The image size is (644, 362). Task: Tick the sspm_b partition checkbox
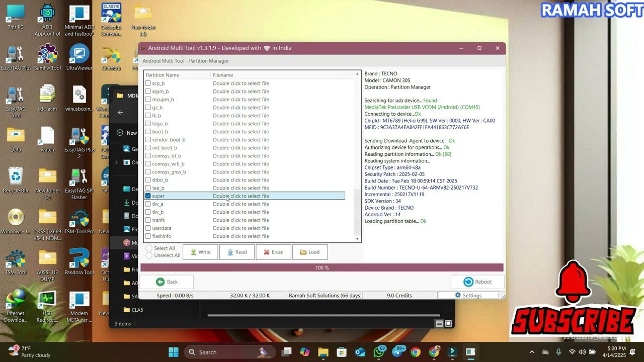point(148,92)
